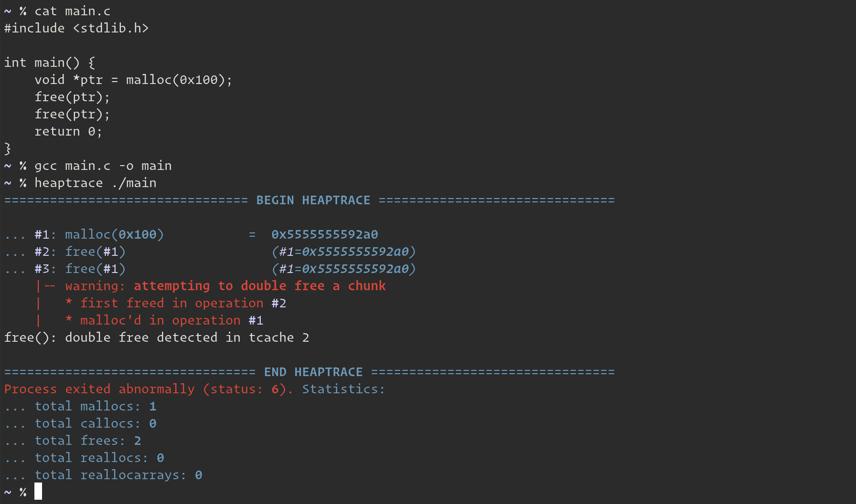Screen dimensions: 856x504
Task: Click 'Process exited abnormally (status: 6)' text
Action: 149,389
